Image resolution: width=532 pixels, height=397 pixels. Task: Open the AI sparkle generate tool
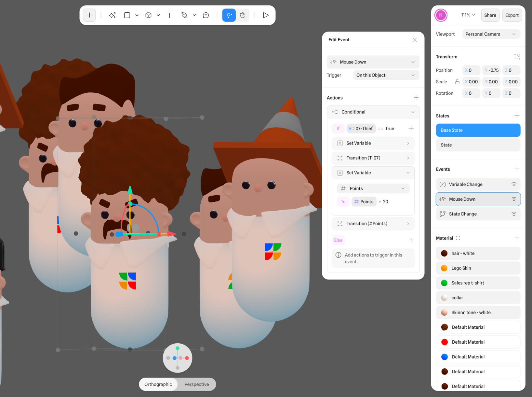pos(113,15)
